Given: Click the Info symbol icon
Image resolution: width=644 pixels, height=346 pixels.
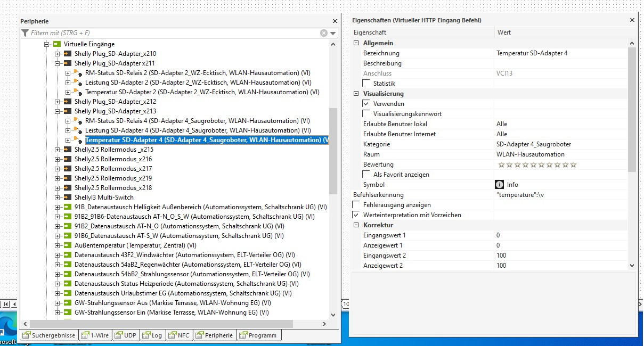Looking at the screenshot, I should (500, 185).
